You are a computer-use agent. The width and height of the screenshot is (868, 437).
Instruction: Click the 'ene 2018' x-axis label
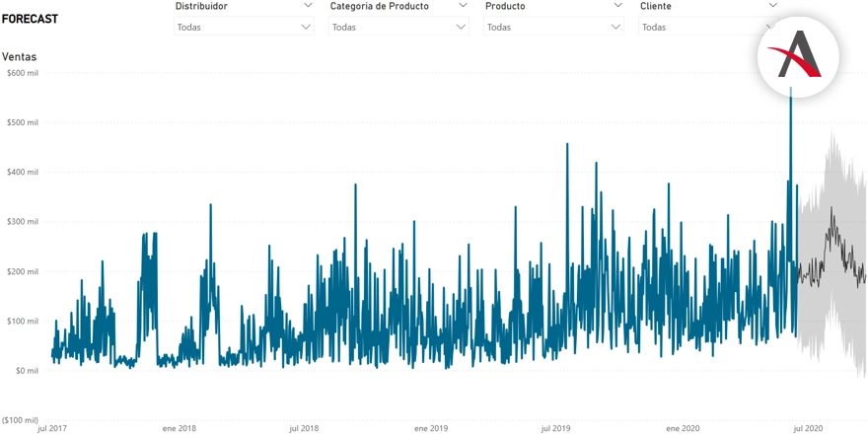tap(180, 429)
